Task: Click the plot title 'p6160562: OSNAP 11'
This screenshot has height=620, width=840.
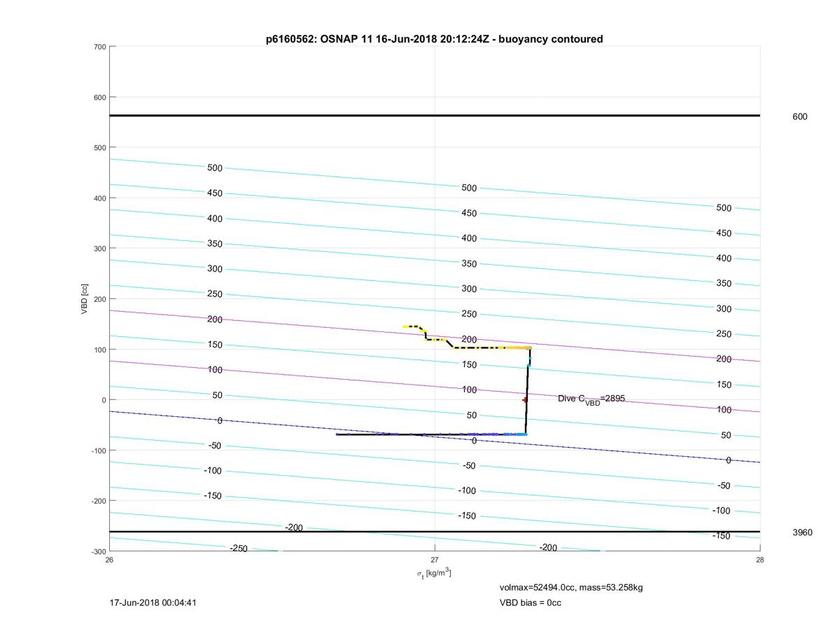Action: [x=434, y=39]
